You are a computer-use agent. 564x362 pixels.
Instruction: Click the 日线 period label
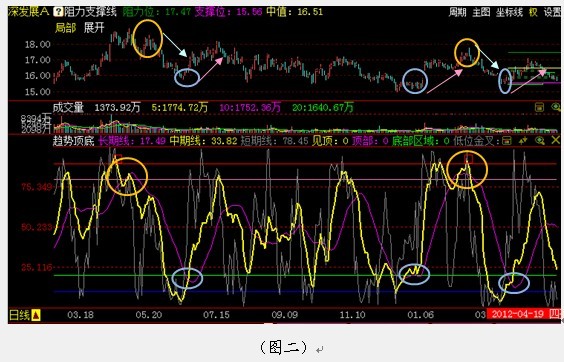[x=19, y=316]
